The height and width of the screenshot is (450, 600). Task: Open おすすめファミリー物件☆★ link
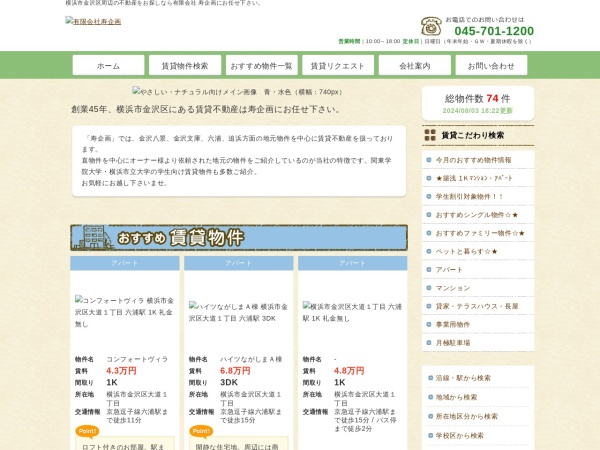click(480, 233)
